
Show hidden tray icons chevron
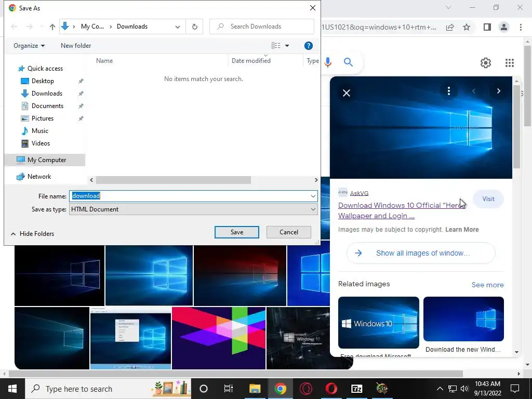pos(440,389)
